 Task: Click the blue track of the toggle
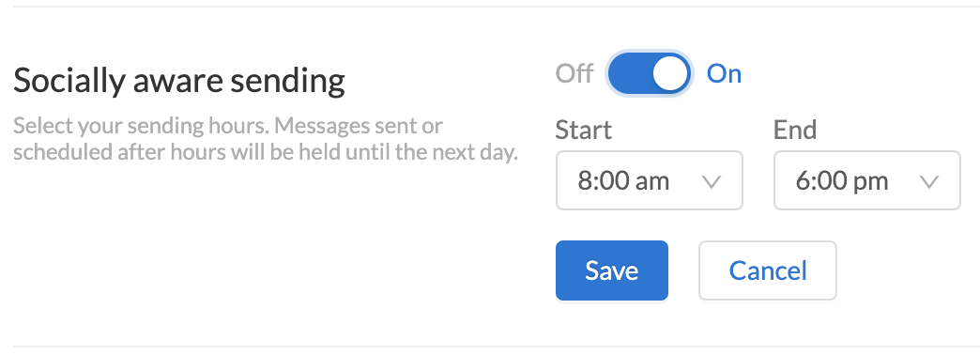(x=630, y=74)
